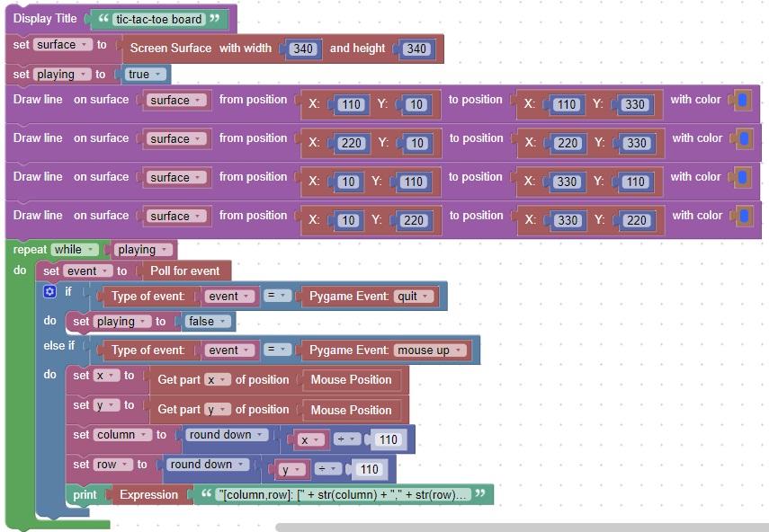Click the Screen Surface height value 340
The image size is (769, 532).
(x=416, y=49)
